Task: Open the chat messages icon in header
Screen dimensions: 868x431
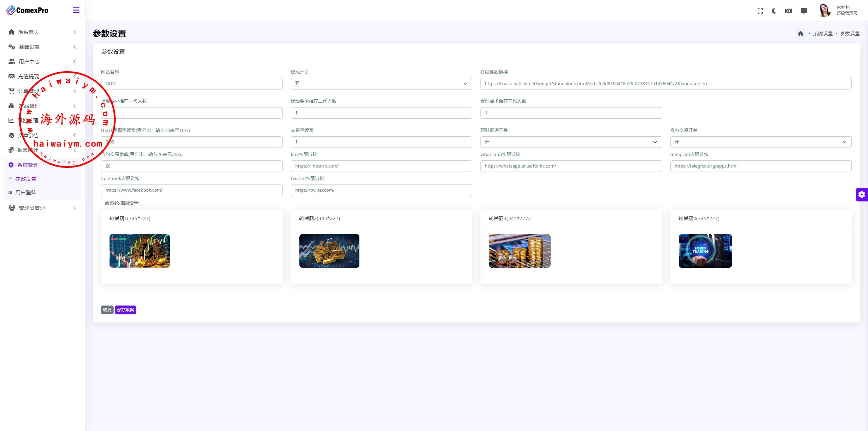Action: point(804,11)
